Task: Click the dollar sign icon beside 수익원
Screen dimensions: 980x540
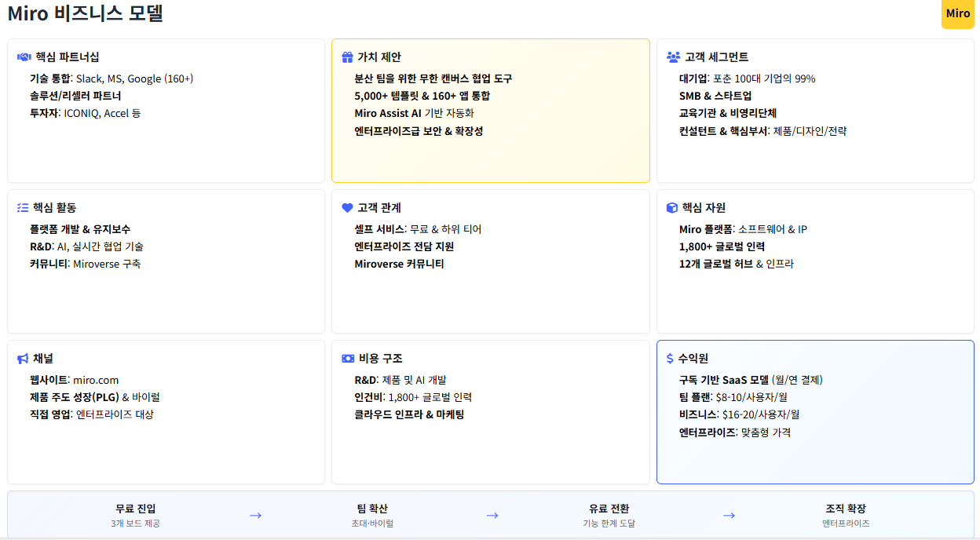Action: 670,359
